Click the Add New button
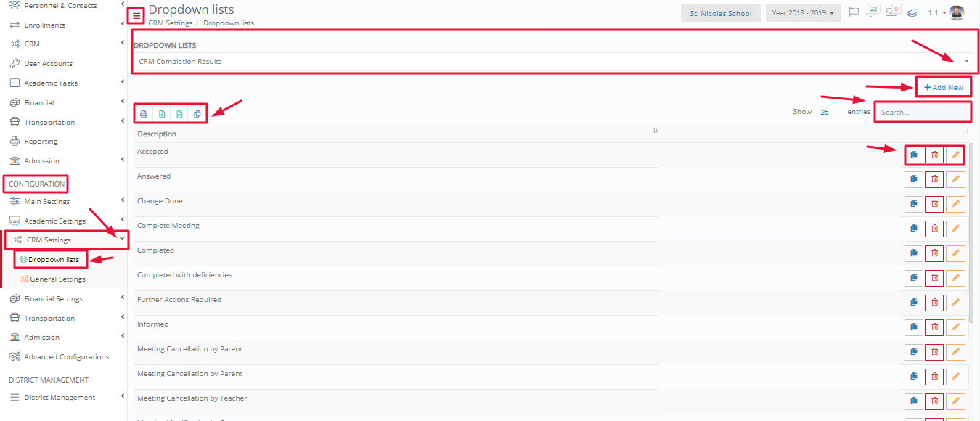980x421 pixels. click(944, 87)
